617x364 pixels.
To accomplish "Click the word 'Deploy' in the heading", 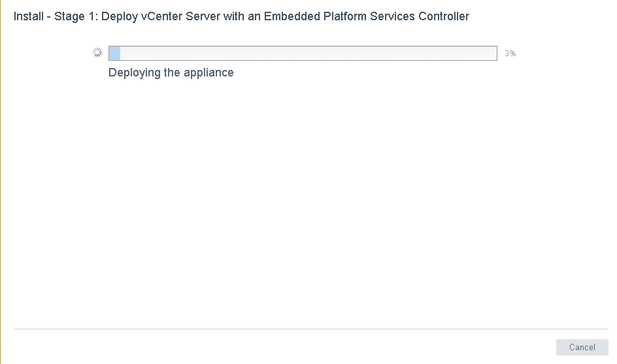I will click(120, 16).
